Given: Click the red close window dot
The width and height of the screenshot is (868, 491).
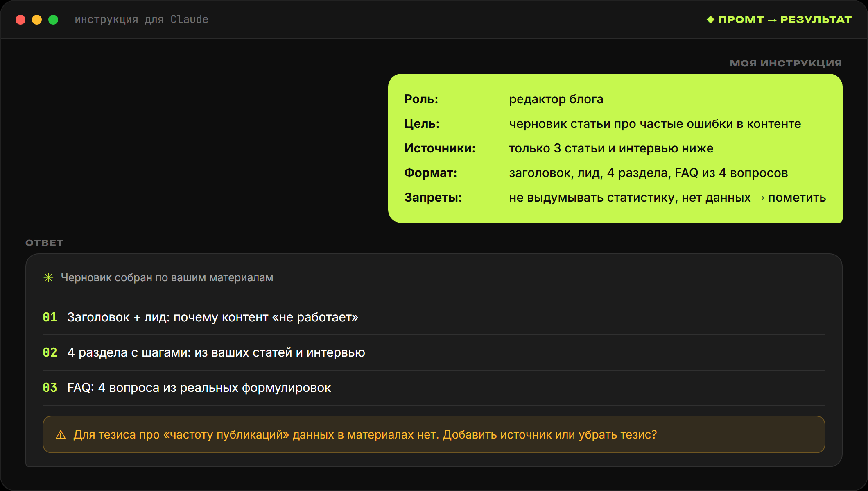Looking at the screenshot, I should (20, 20).
